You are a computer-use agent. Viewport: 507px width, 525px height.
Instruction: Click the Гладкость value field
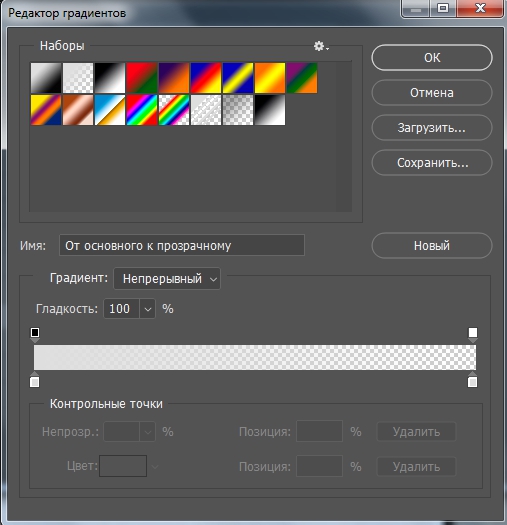(121, 308)
